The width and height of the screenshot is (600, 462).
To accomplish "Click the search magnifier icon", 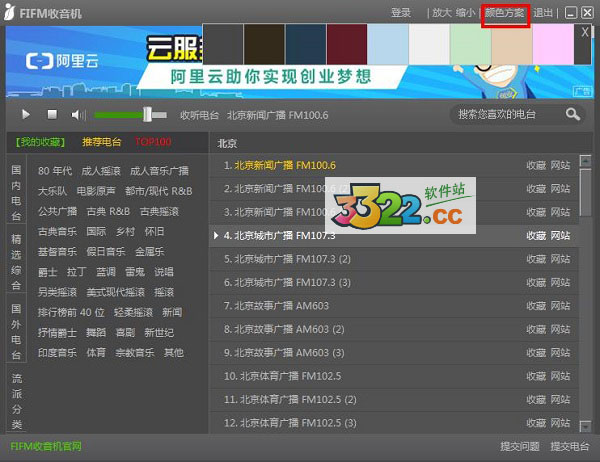I will click(573, 115).
